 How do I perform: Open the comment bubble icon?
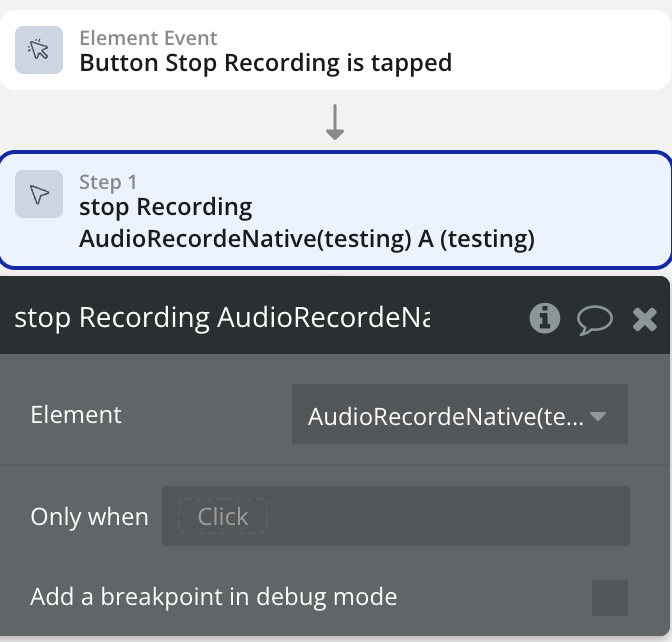(x=594, y=319)
